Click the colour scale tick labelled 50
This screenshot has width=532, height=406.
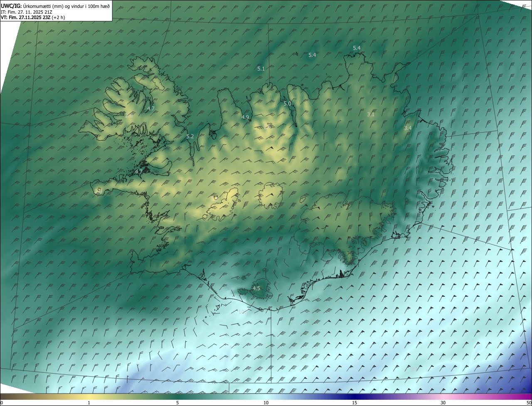[529, 403]
